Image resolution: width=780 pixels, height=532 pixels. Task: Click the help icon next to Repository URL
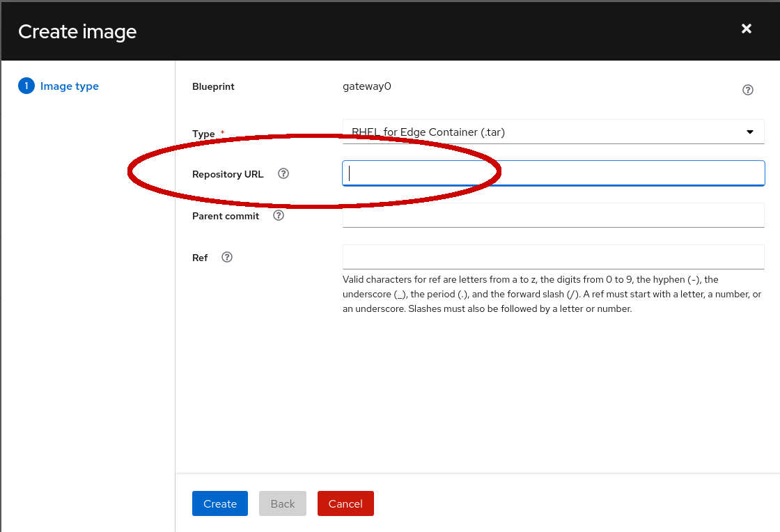coord(283,174)
